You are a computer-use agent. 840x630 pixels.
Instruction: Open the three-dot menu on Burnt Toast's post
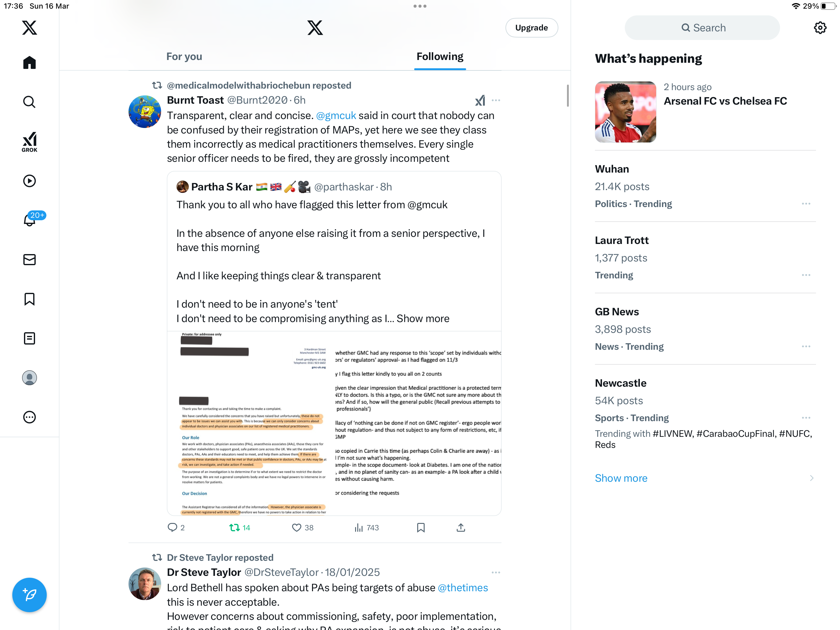click(496, 100)
